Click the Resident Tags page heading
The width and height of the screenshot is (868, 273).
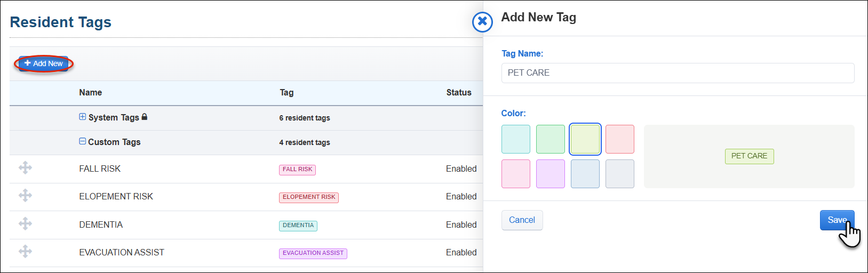(61, 22)
